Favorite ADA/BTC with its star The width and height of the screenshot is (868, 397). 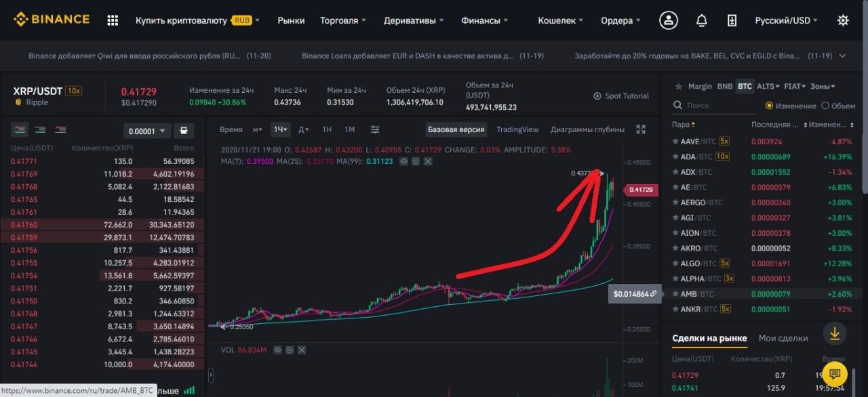pyautogui.click(x=675, y=156)
